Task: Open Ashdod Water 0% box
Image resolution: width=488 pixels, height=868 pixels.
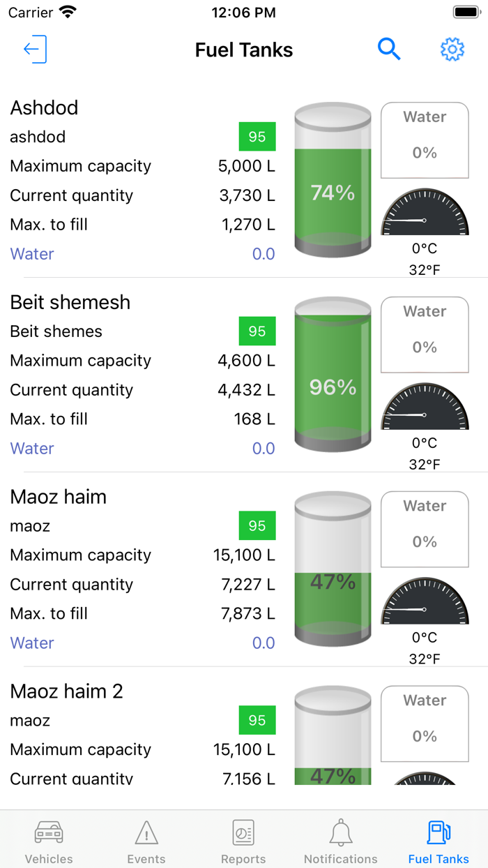Action: (425, 140)
